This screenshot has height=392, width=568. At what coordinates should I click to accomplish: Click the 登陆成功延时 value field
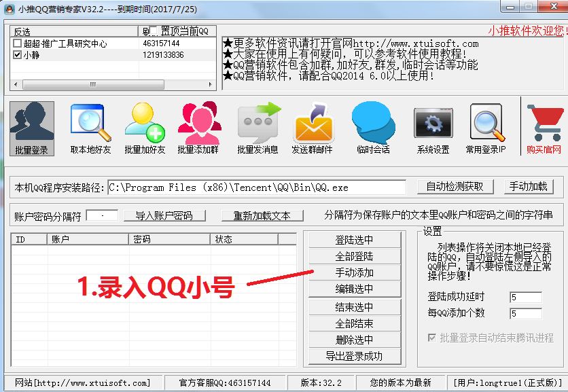[526, 297]
